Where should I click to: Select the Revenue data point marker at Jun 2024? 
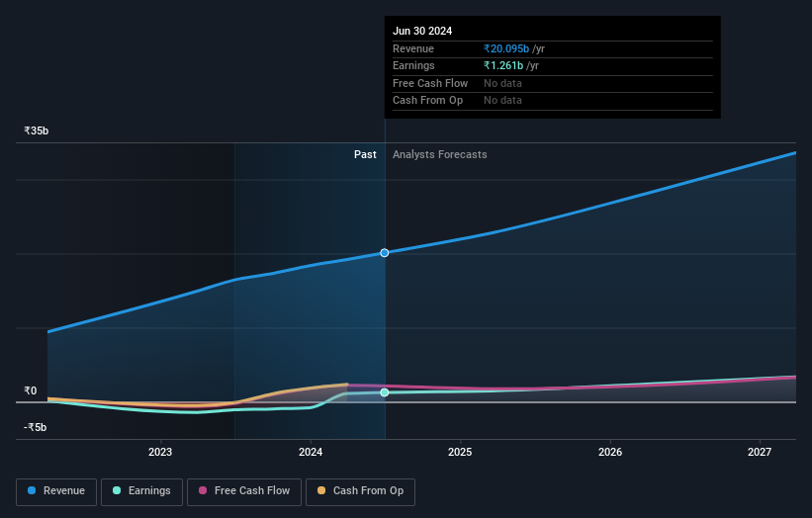385,253
